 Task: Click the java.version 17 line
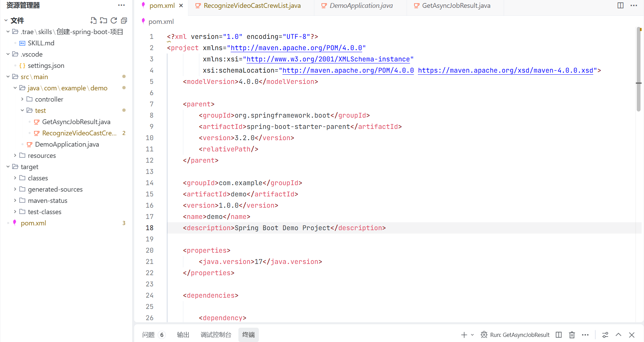click(x=260, y=262)
